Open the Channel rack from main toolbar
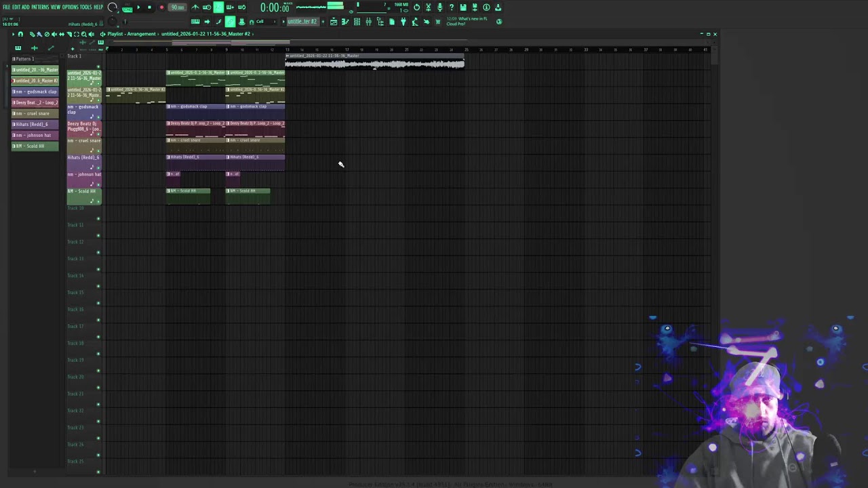 click(x=357, y=22)
